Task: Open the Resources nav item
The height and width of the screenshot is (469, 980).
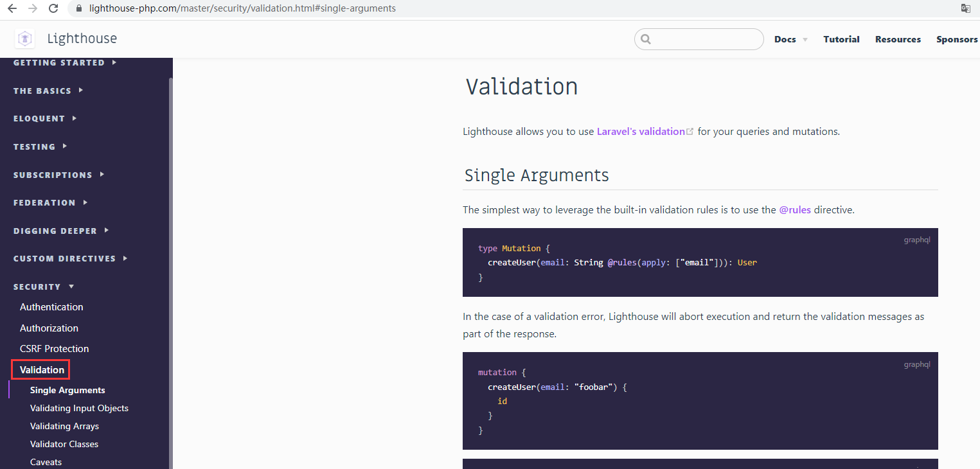Action: click(x=898, y=39)
